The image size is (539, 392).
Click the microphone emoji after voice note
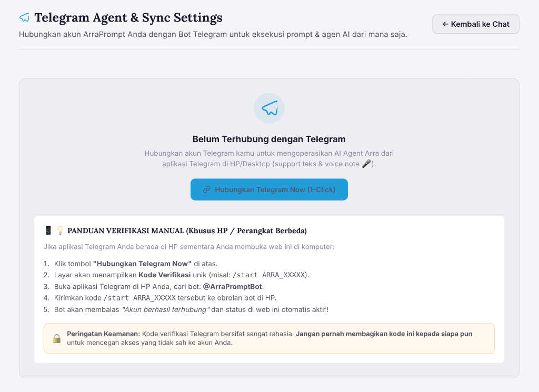(x=366, y=164)
